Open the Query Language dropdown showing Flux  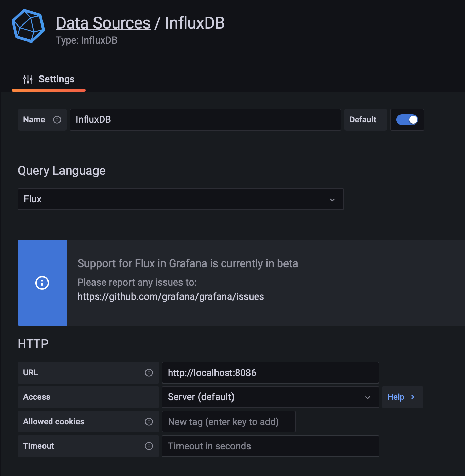click(180, 199)
